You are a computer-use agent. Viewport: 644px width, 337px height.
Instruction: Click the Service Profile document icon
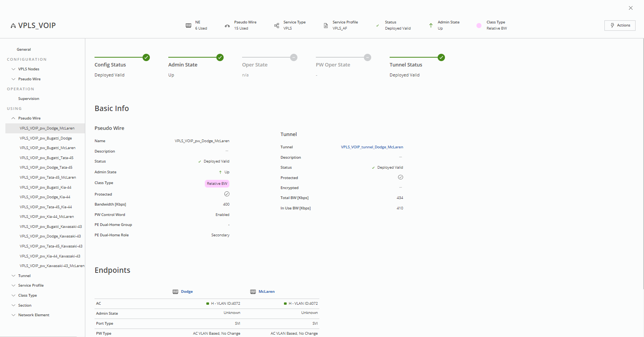326,25
